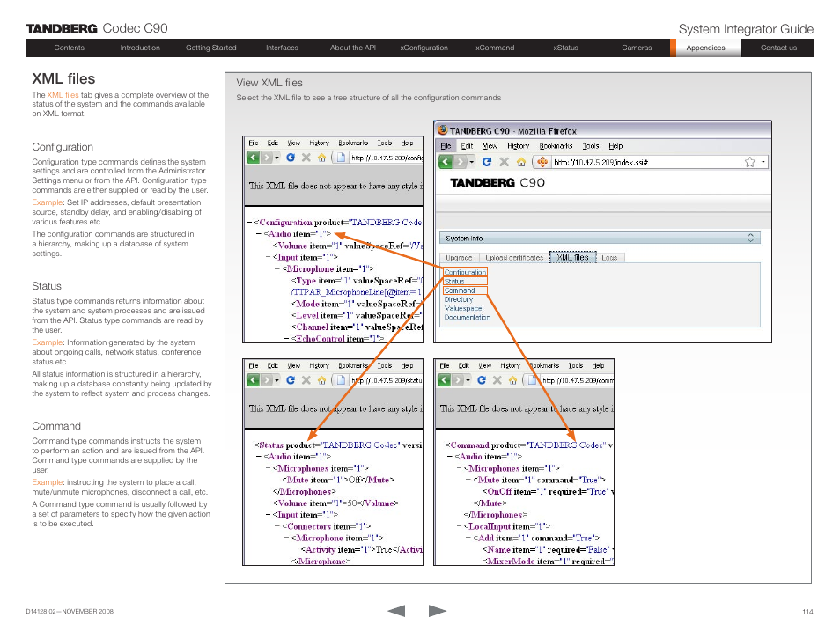840x632 pixels.
Task: Open Help menu in the Command XML browser window
Action: pos(598,365)
